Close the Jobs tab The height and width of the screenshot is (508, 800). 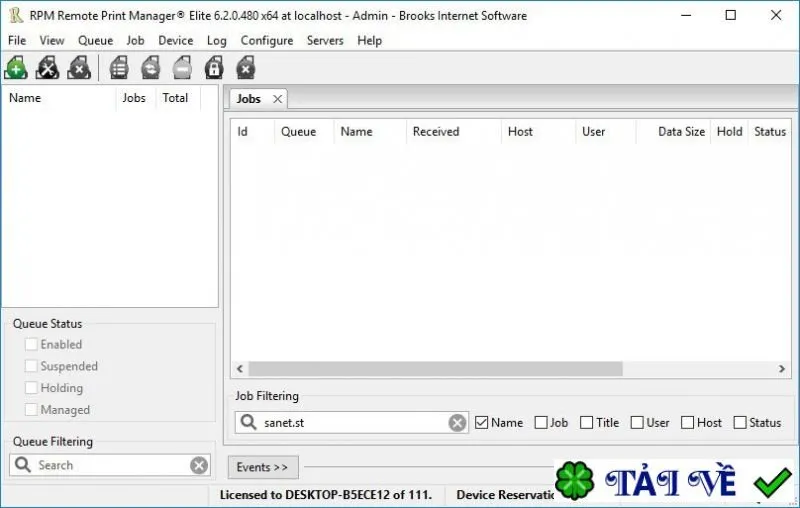[x=278, y=99]
